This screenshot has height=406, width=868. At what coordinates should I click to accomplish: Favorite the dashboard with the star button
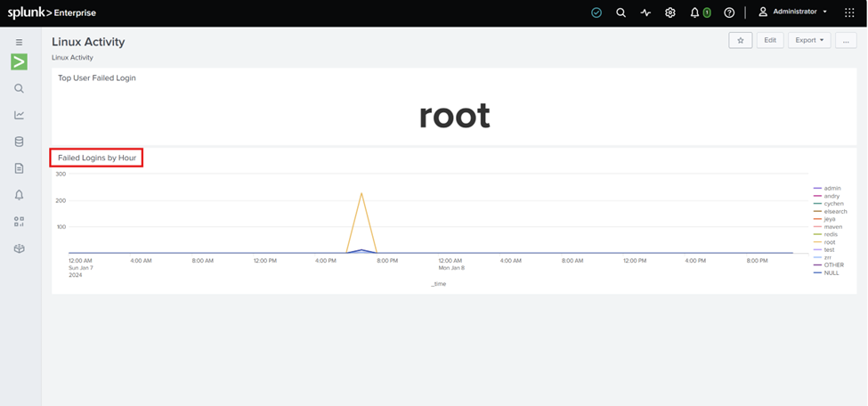[740, 40]
